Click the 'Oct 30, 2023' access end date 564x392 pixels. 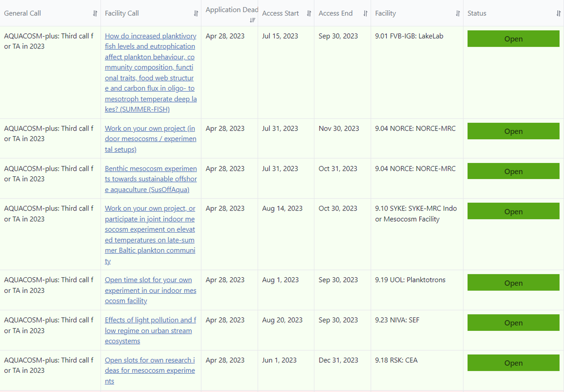(x=338, y=209)
